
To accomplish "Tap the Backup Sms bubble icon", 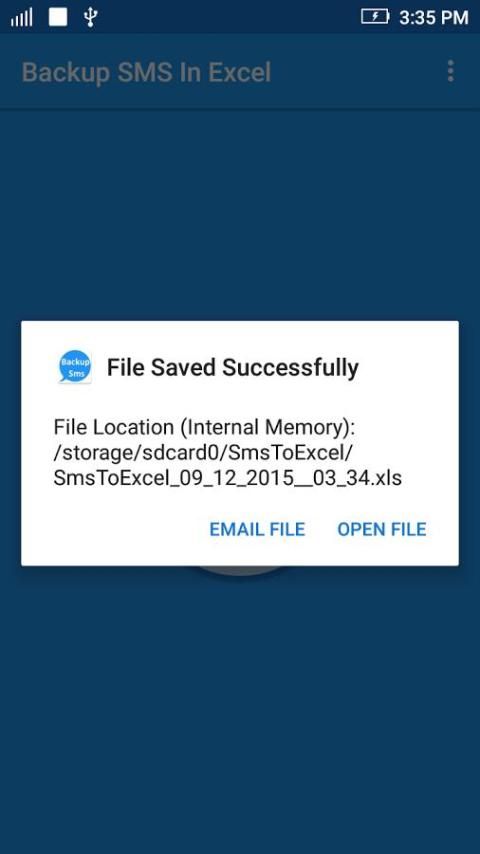I will [75, 367].
